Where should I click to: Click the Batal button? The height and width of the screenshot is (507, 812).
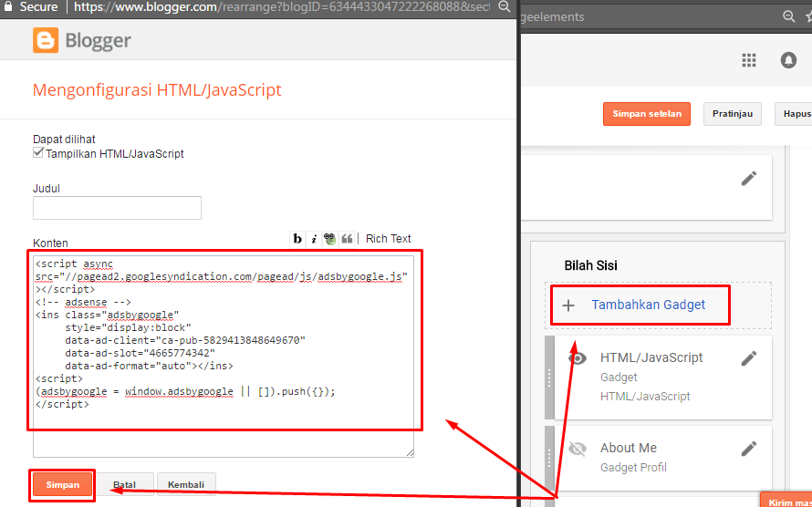click(124, 485)
